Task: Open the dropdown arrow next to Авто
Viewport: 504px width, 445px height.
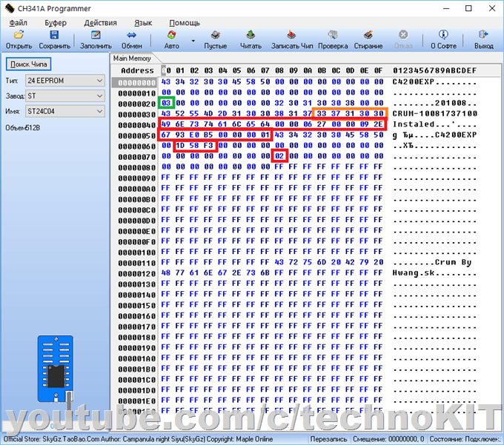Action: [193, 41]
